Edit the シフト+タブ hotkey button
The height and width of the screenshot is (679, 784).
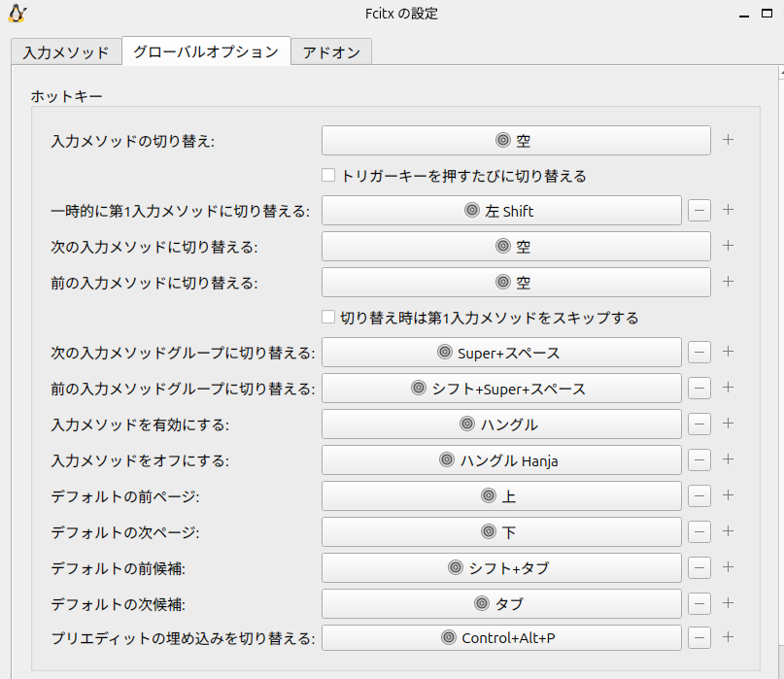point(501,568)
